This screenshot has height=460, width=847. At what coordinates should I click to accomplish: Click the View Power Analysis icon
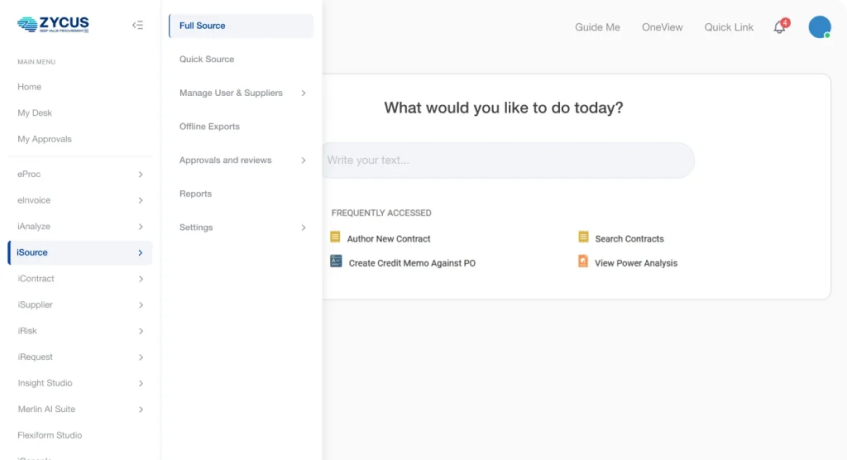(x=583, y=262)
